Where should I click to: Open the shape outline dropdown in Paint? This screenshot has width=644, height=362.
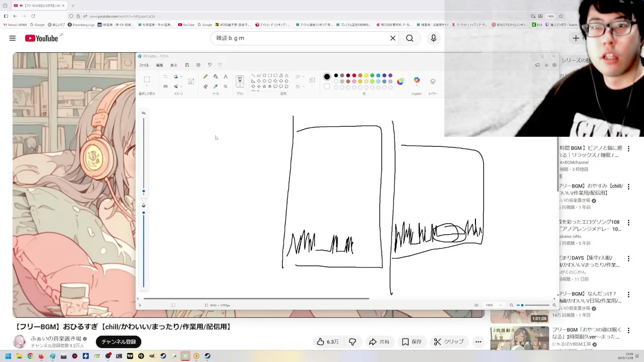pos(299,76)
